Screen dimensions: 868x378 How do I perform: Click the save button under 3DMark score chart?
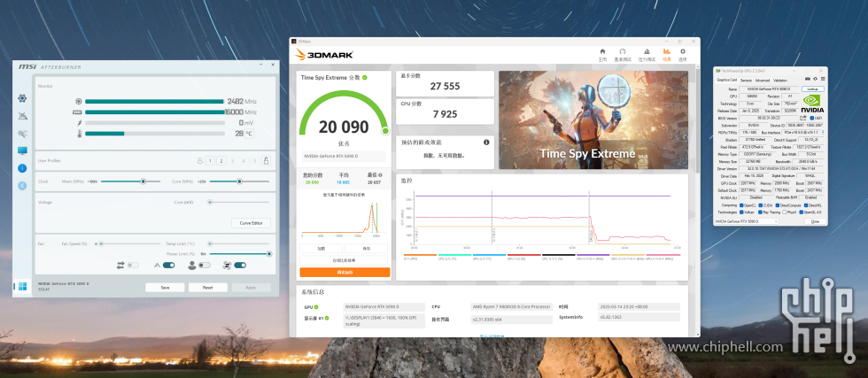[x=366, y=249]
